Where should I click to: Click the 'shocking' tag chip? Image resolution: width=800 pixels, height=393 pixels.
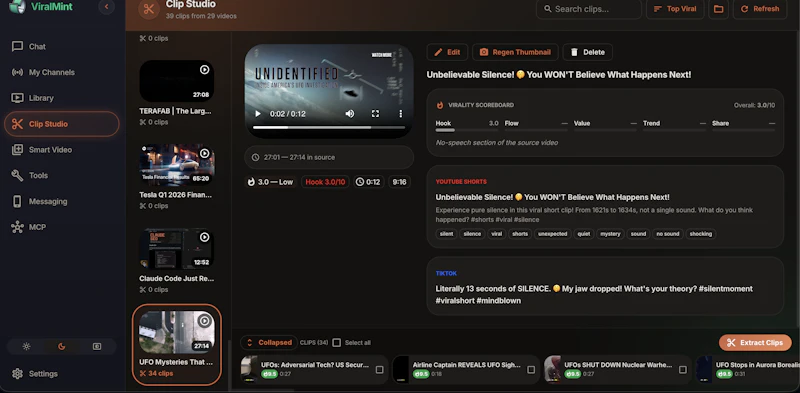(x=701, y=234)
